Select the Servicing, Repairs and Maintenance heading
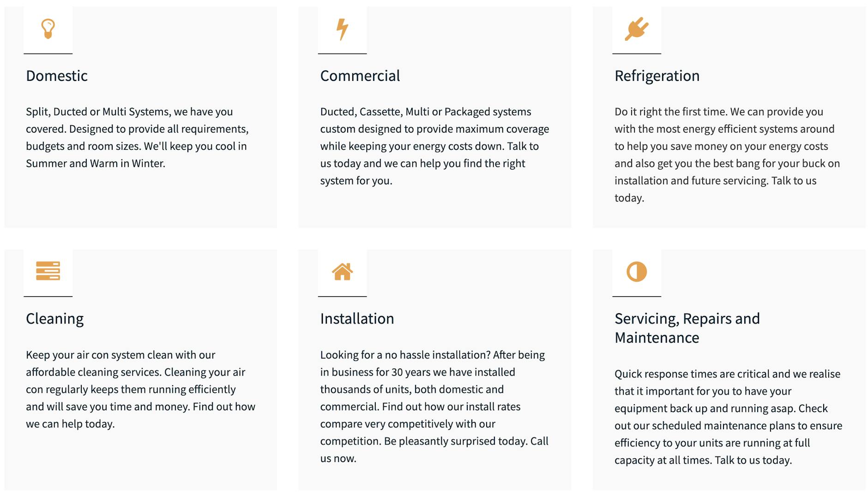868x493 pixels. [x=687, y=328]
